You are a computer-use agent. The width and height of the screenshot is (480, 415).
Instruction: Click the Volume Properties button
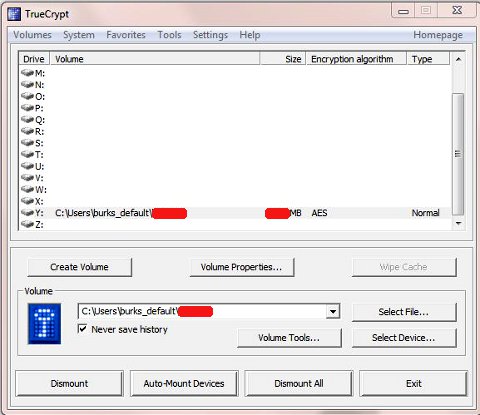click(242, 267)
